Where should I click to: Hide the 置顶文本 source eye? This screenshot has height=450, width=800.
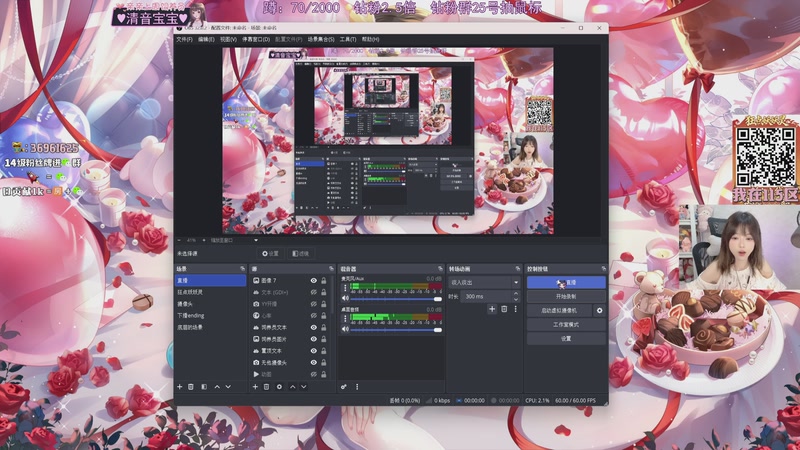[x=314, y=351]
